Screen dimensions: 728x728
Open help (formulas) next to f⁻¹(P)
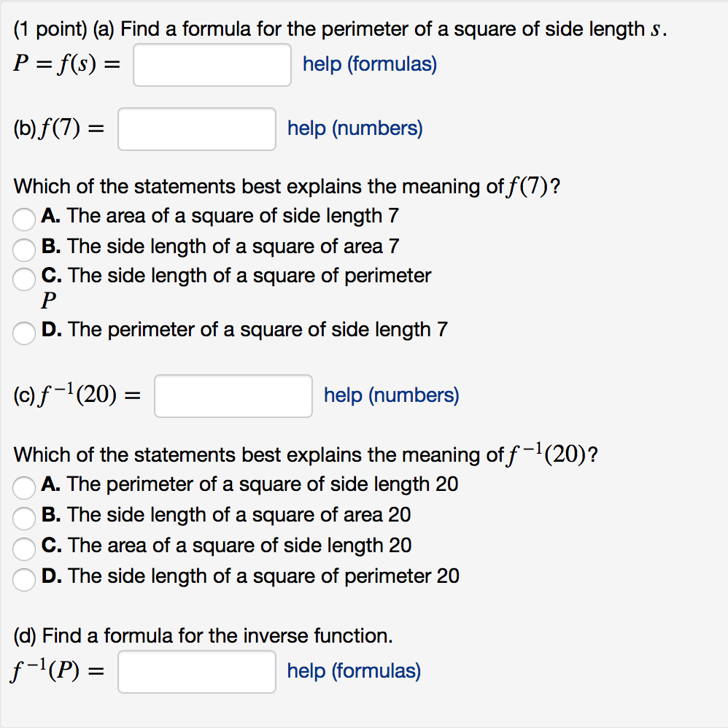click(x=353, y=670)
